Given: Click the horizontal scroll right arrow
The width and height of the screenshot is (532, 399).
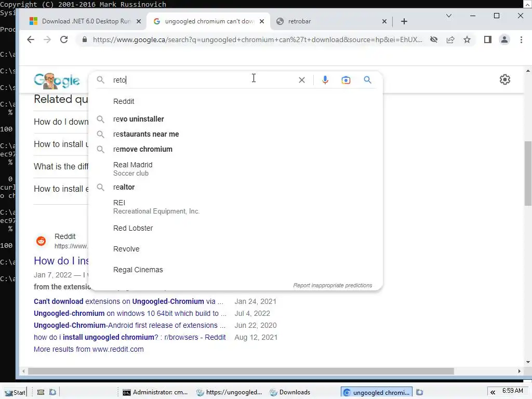Looking at the screenshot, I should click(519, 371).
